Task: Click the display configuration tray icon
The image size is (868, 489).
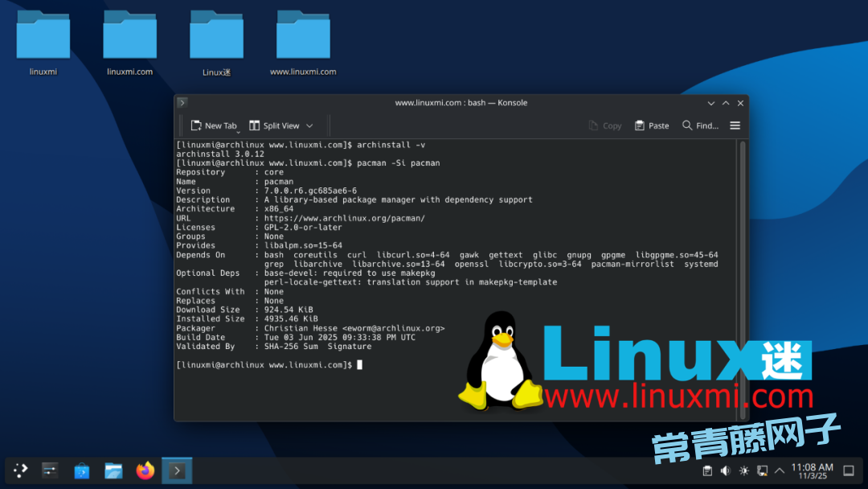Action: (x=762, y=471)
